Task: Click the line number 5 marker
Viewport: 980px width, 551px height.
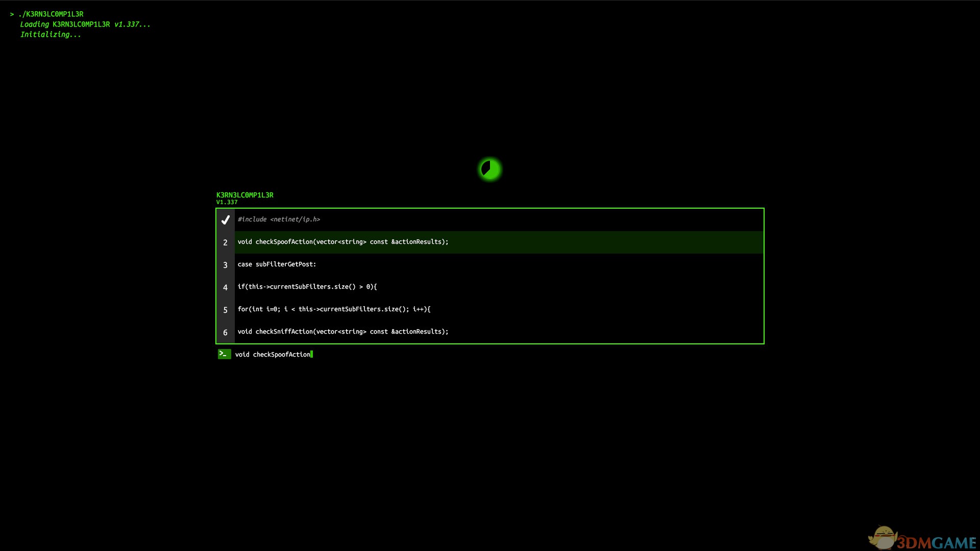Action: (x=225, y=310)
